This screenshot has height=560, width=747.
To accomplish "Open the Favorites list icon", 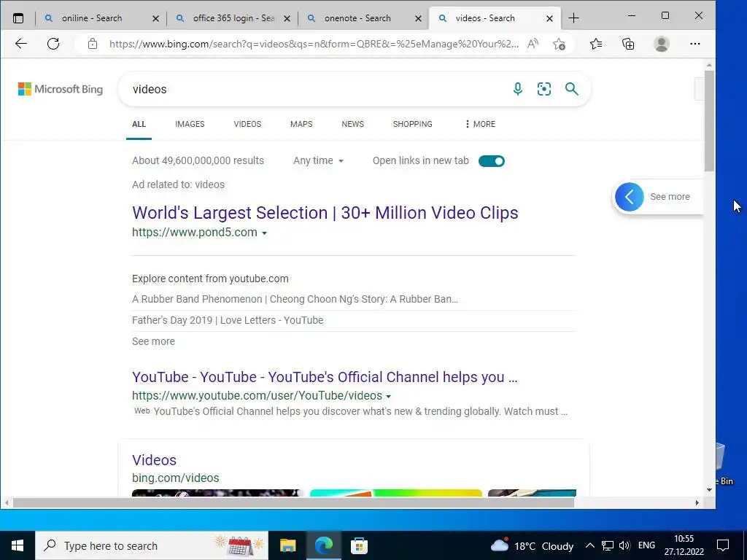I will (x=596, y=44).
